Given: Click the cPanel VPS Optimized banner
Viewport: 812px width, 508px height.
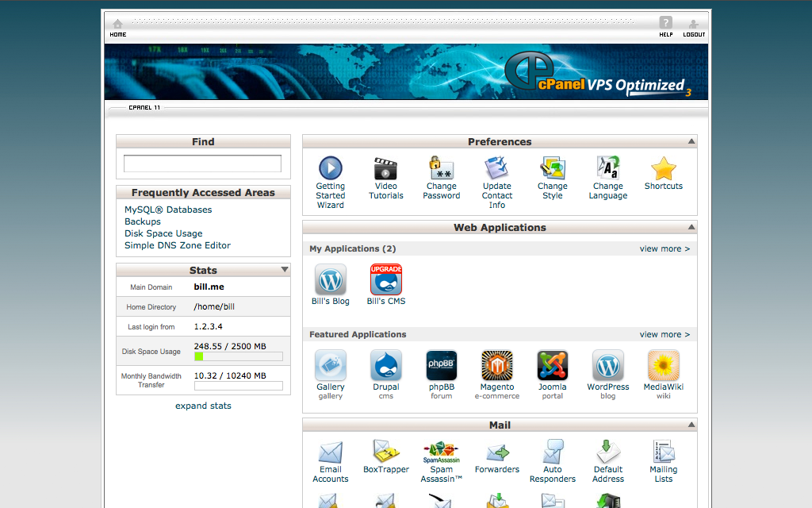Looking at the screenshot, I should click(406, 71).
